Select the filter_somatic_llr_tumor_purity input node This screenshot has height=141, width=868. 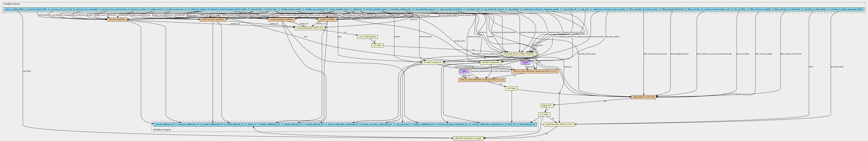coord(644,9)
